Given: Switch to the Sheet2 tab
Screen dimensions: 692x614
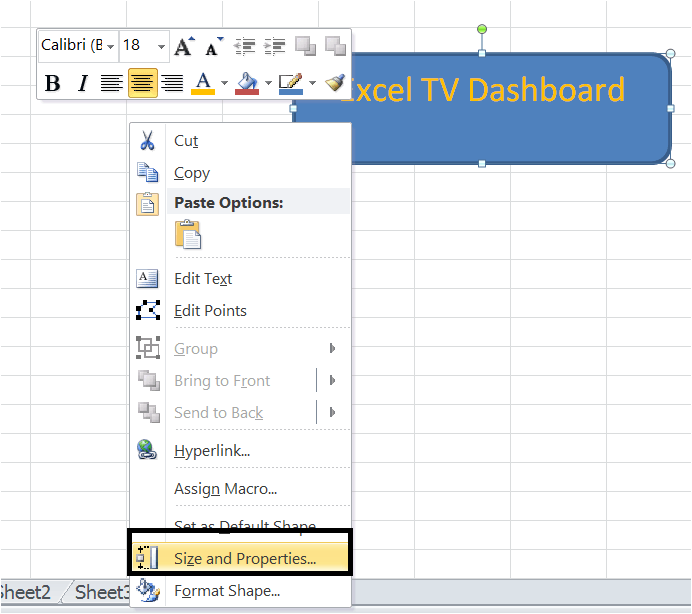Looking at the screenshot, I should [x=26, y=592].
